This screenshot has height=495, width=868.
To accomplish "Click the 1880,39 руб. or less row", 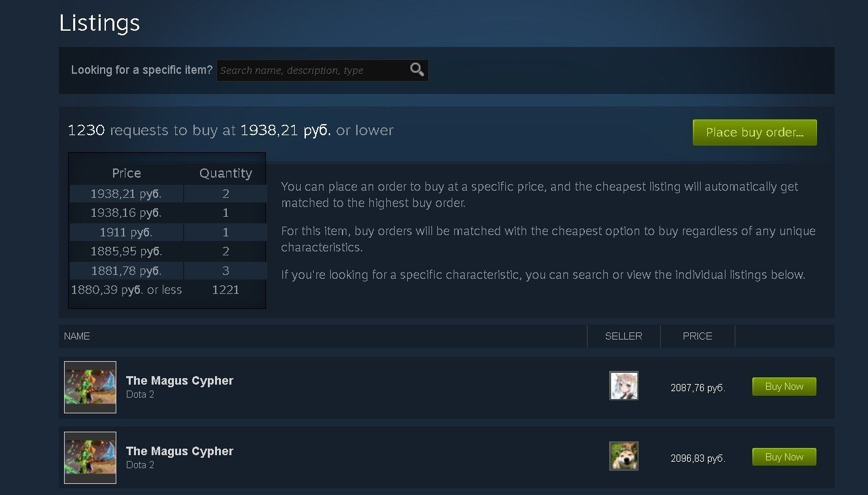I will [168, 290].
